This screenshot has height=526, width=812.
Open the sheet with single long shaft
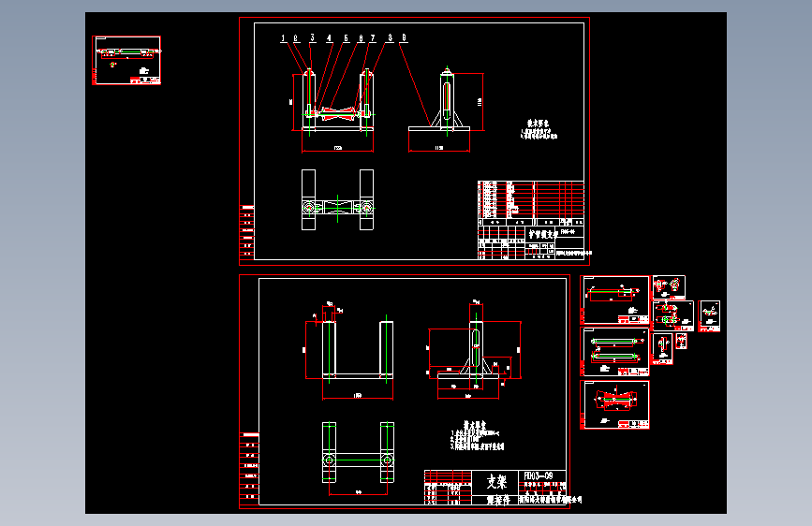(614, 300)
